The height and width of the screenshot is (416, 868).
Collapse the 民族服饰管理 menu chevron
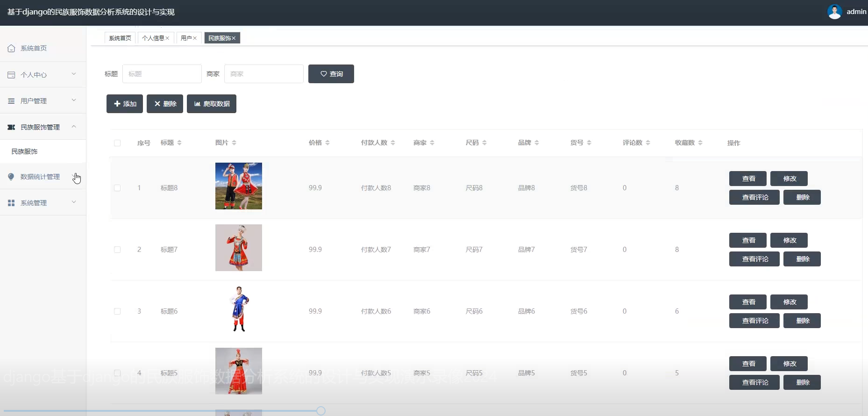[x=74, y=127]
